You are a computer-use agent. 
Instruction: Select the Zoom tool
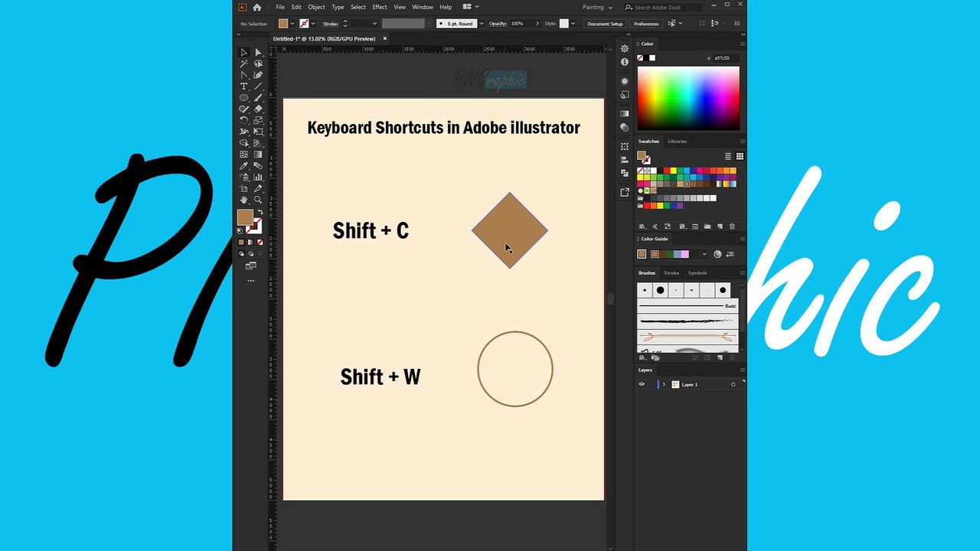tap(258, 199)
